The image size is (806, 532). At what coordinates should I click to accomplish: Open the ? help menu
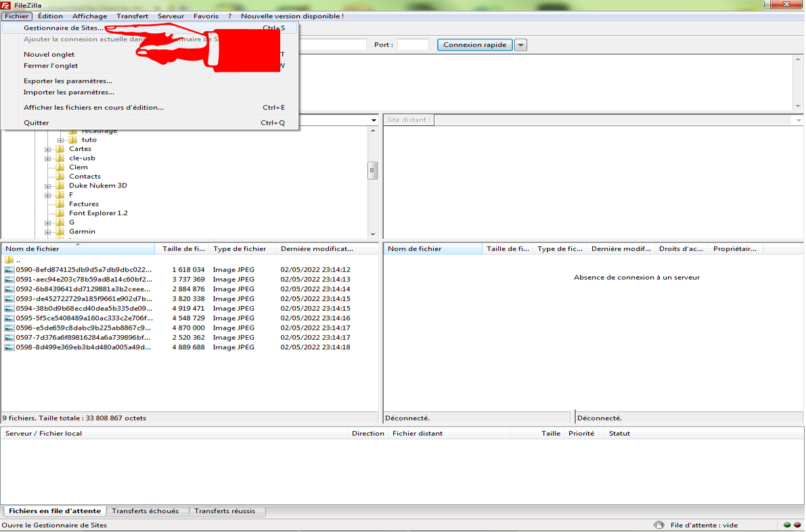230,16
